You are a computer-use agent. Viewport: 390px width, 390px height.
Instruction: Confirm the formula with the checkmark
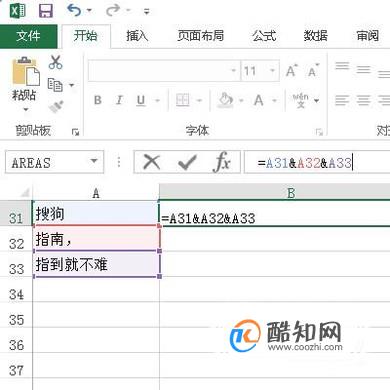(x=187, y=162)
